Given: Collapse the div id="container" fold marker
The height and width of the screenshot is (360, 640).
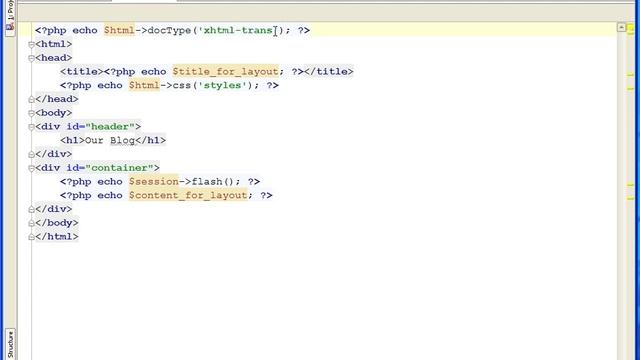Looking at the screenshot, I should pyautogui.click(x=31, y=168).
